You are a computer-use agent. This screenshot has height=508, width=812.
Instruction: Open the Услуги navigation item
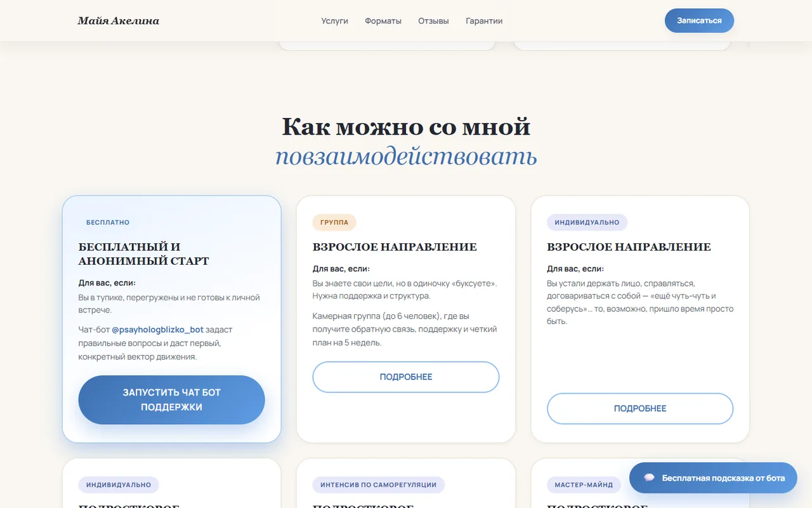pyautogui.click(x=335, y=21)
